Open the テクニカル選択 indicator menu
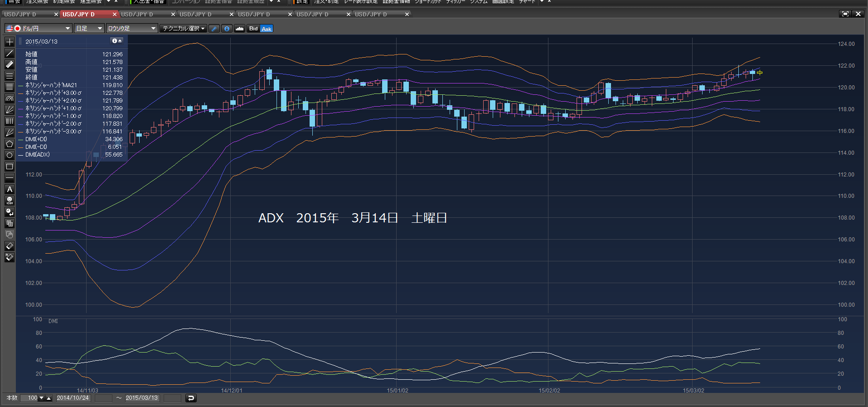The width and height of the screenshot is (868, 407). (x=183, y=28)
